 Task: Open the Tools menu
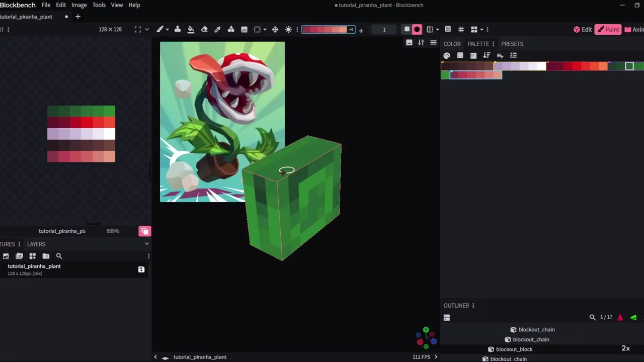(x=99, y=5)
